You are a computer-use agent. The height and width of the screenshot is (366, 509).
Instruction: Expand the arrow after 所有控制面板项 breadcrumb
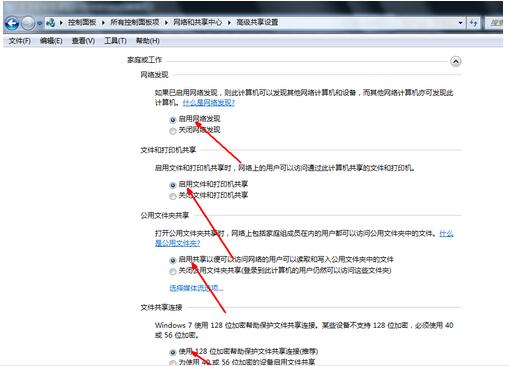166,23
